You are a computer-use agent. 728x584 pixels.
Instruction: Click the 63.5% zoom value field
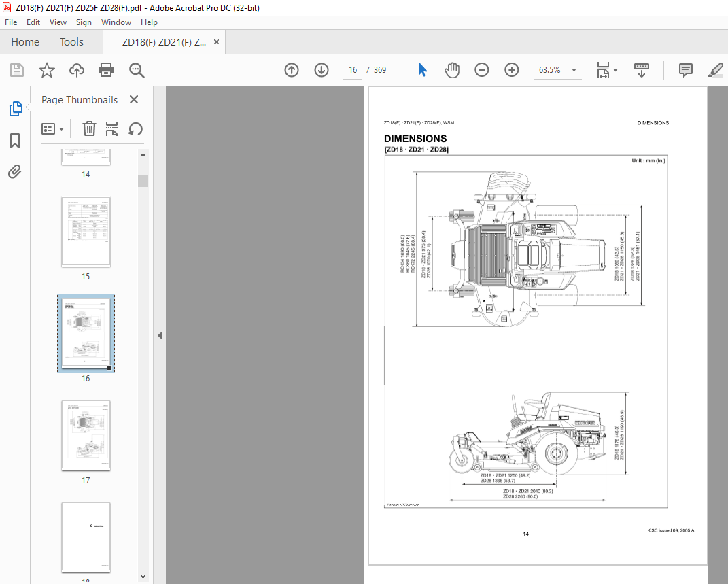550,70
